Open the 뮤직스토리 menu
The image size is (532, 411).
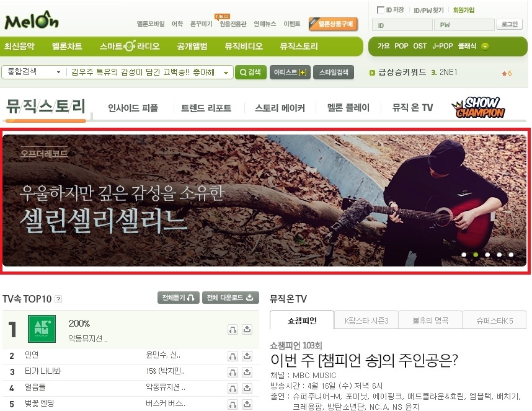299,46
